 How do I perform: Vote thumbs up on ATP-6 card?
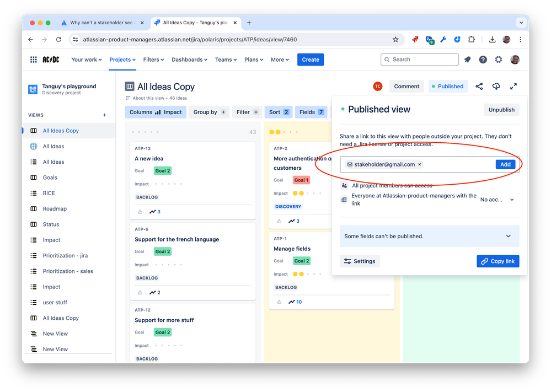(x=140, y=293)
